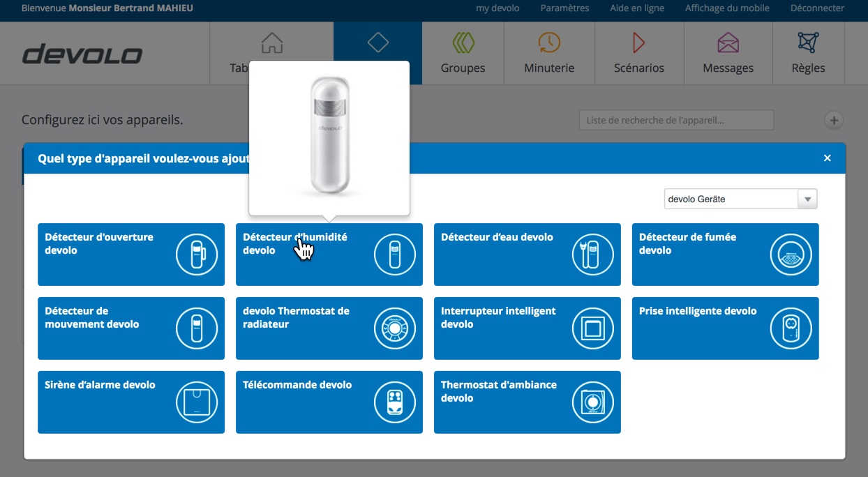Image resolution: width=868 pixels, height=477 pixels.
Task: Switch to the Groupes tab
Action: 463,53
